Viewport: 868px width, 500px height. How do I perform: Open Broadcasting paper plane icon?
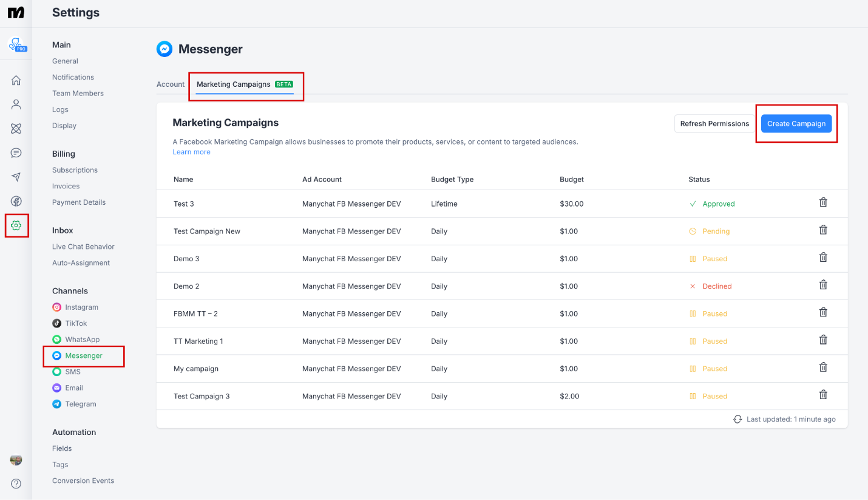click(16, 177)
